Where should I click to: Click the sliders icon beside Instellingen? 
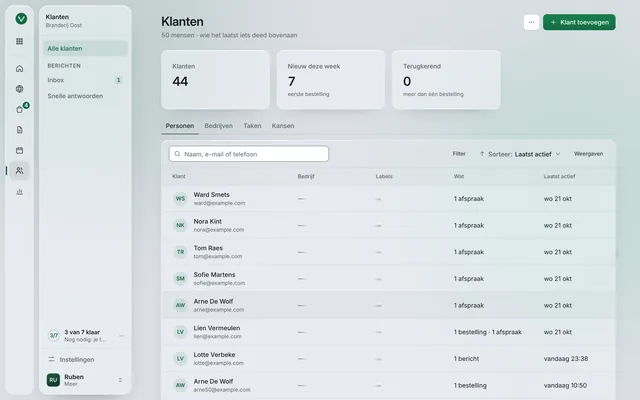pos(51,360)
